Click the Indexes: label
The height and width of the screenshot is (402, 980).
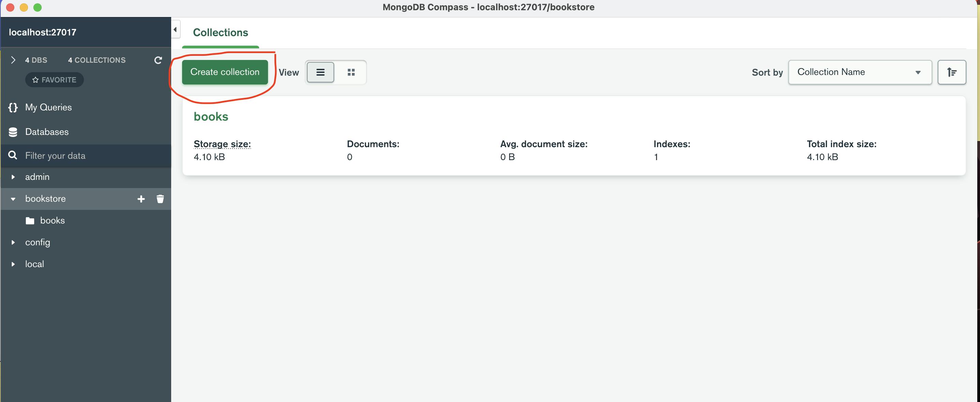coord(671,144)
